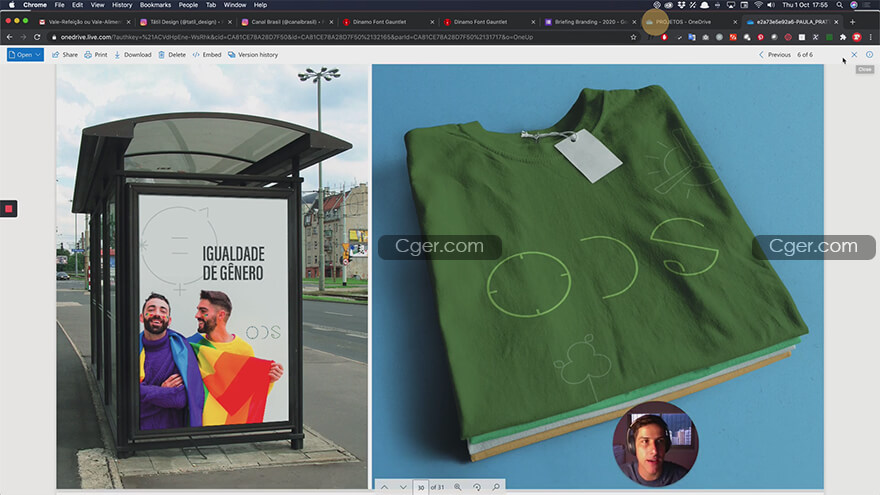Zoom the PDF with magnifier-plus icon

458,487
